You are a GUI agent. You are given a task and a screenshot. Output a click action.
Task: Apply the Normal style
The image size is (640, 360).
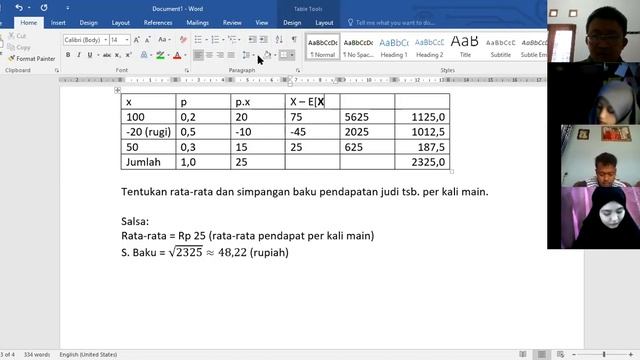point(322,47)
